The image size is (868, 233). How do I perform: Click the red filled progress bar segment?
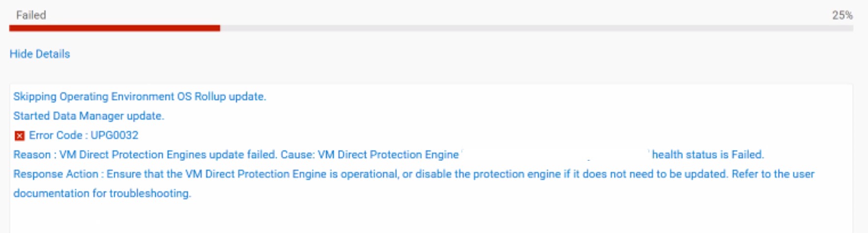coord(114,28)
